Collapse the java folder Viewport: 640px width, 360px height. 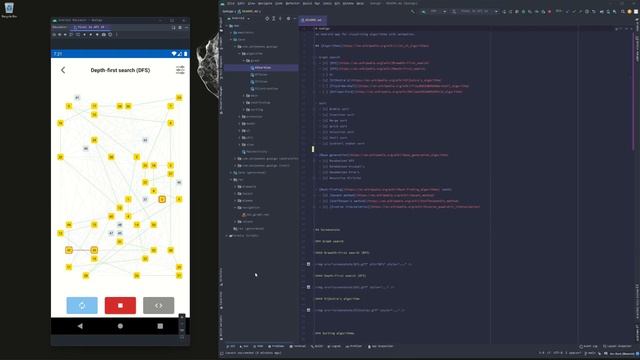click(231, 40)
